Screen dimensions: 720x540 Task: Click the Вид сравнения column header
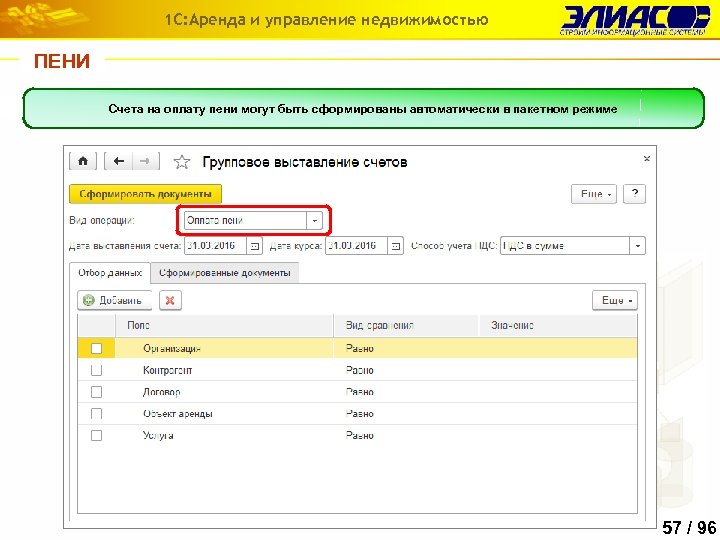tap(406, 326)
